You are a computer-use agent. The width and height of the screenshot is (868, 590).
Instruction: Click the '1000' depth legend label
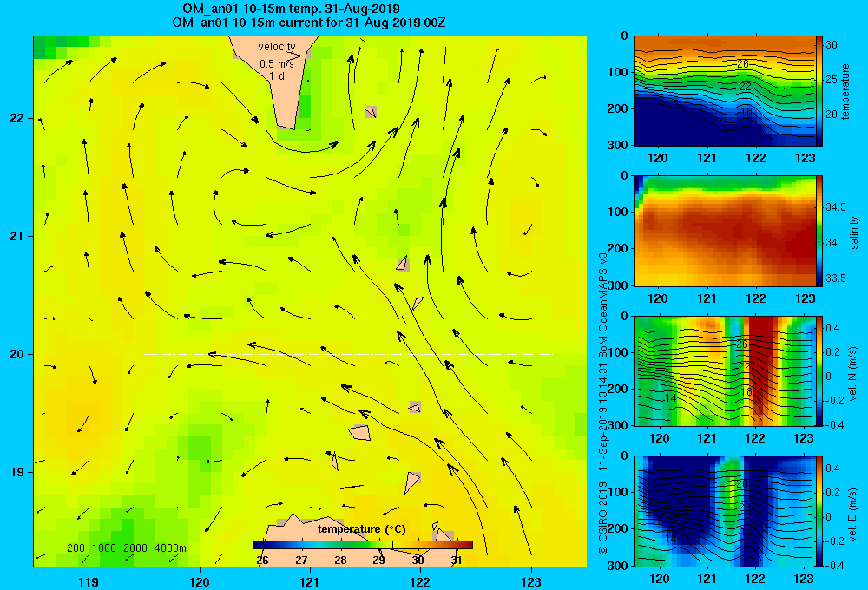click(x=104, y=548)
